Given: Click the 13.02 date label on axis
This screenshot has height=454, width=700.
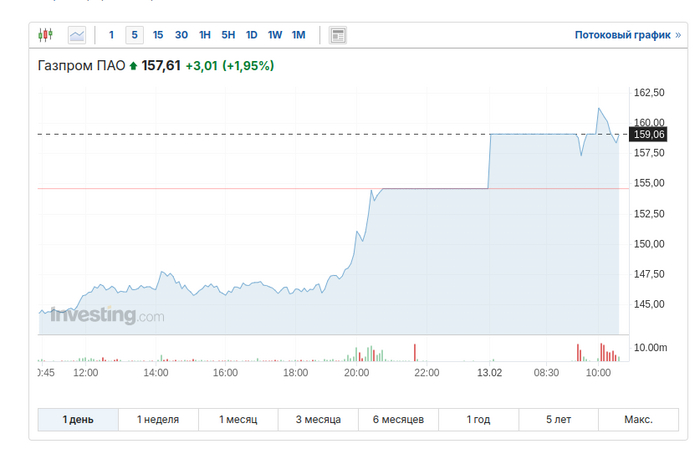Looking at the screenshot, I should [489, 373].
